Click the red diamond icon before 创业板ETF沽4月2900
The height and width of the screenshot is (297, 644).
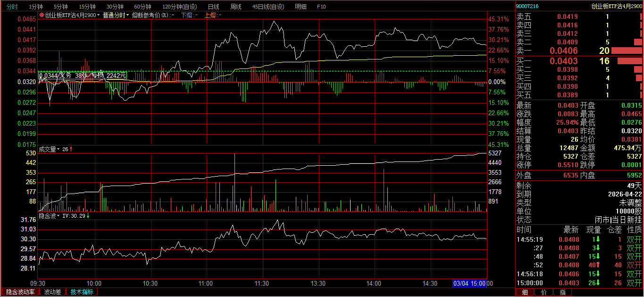point(42,15)
